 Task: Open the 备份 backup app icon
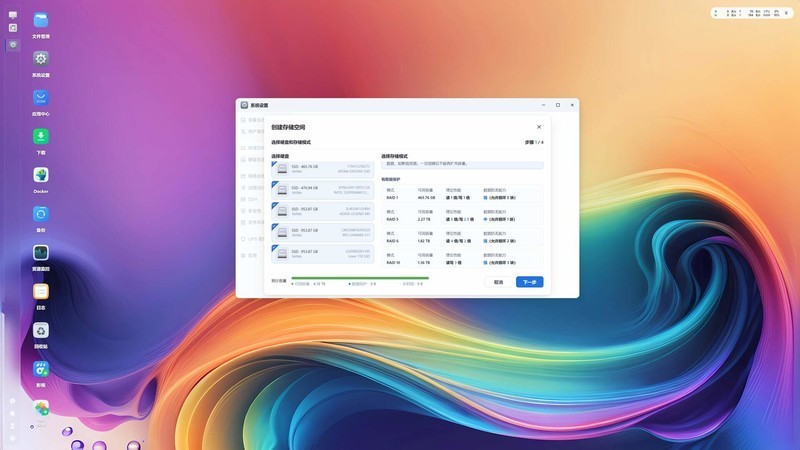coord(41,214)
